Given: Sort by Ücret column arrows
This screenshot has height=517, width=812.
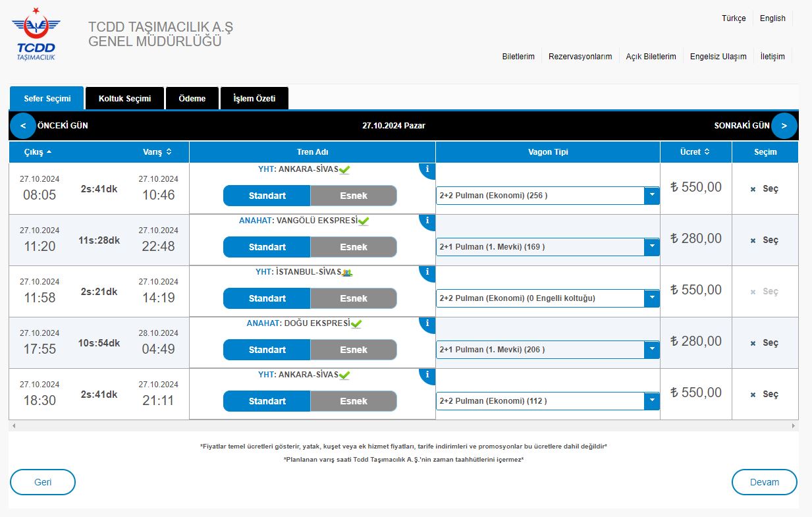Looking at the screenshot, I should tap(707, 152).
